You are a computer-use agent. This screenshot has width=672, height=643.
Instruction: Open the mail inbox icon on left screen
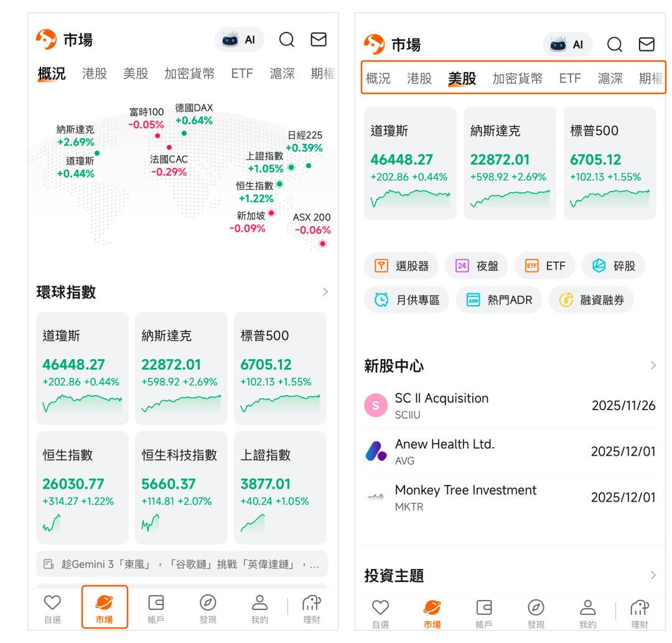[319, 40]
